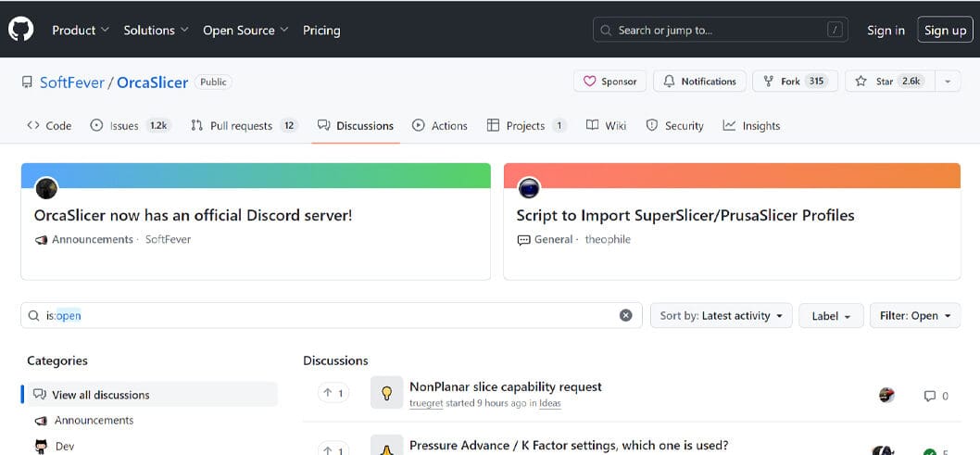This screenshot has height=455, width=980.
Task: Open the Sign up page
Action: click(x=945, y=30)
